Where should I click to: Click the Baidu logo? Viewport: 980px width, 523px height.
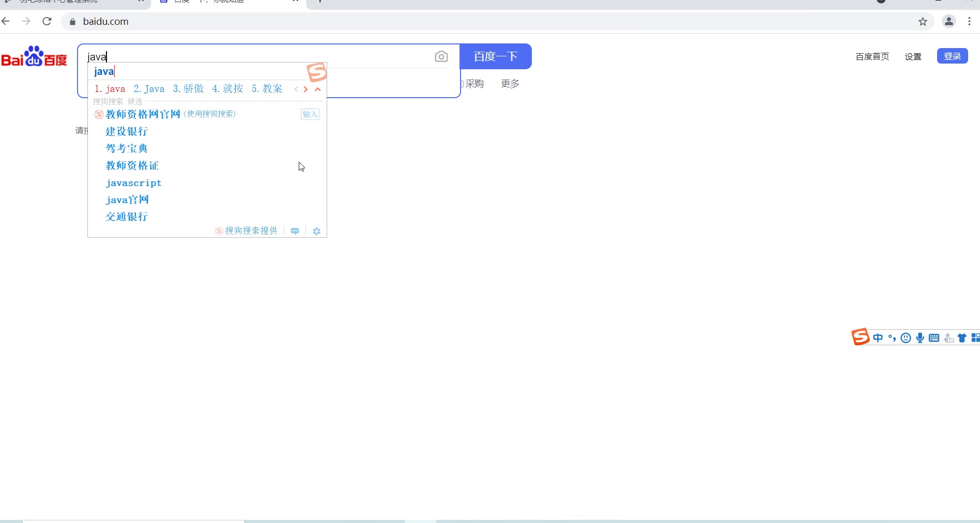(34, 57)
